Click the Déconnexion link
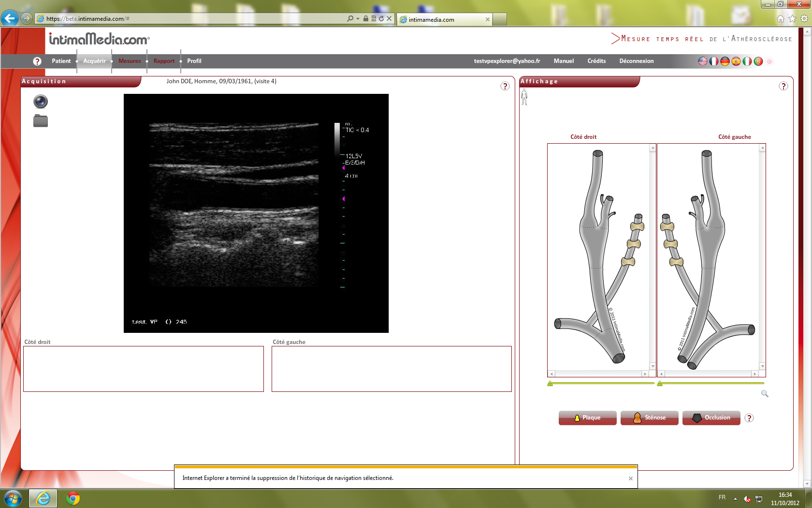The width and height of the screenshot is (812, 508). [x=636, y=61]
